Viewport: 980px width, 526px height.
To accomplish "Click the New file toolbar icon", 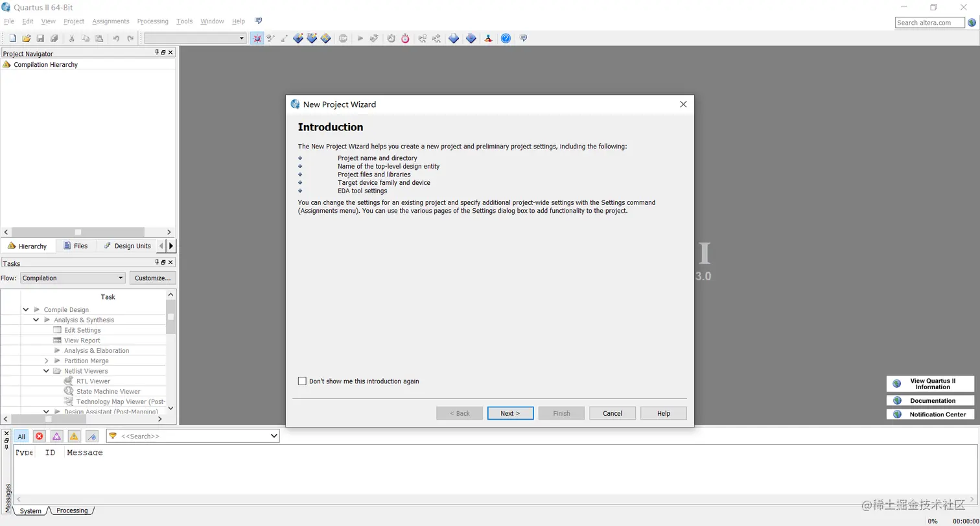I will (x=12, y=38).
